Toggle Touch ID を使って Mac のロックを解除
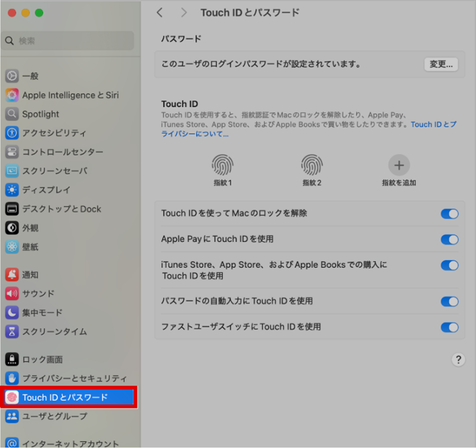 coord(450,214)
